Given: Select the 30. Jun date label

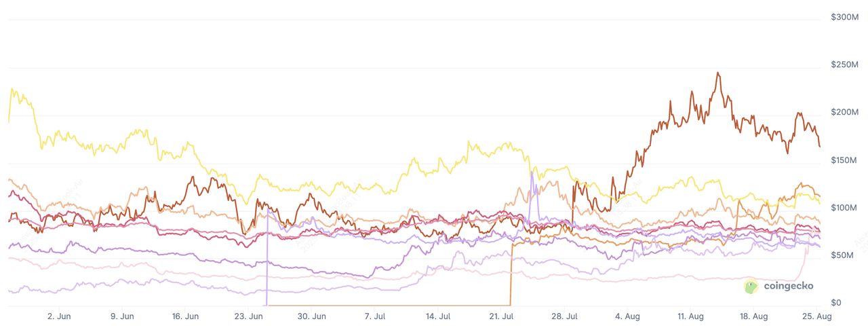Looking at the screenshot, I should (312, 316).
